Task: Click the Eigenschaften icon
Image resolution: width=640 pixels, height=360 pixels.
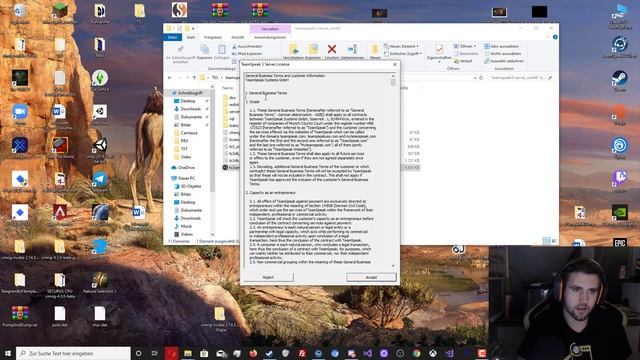Action: click(x=439, y=49)
